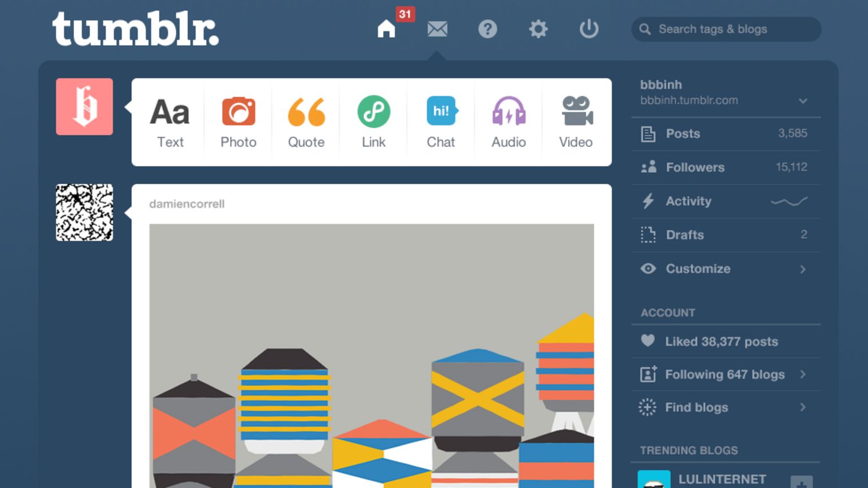
Task: Click the Log out power icon
Action: pos(589,29)
